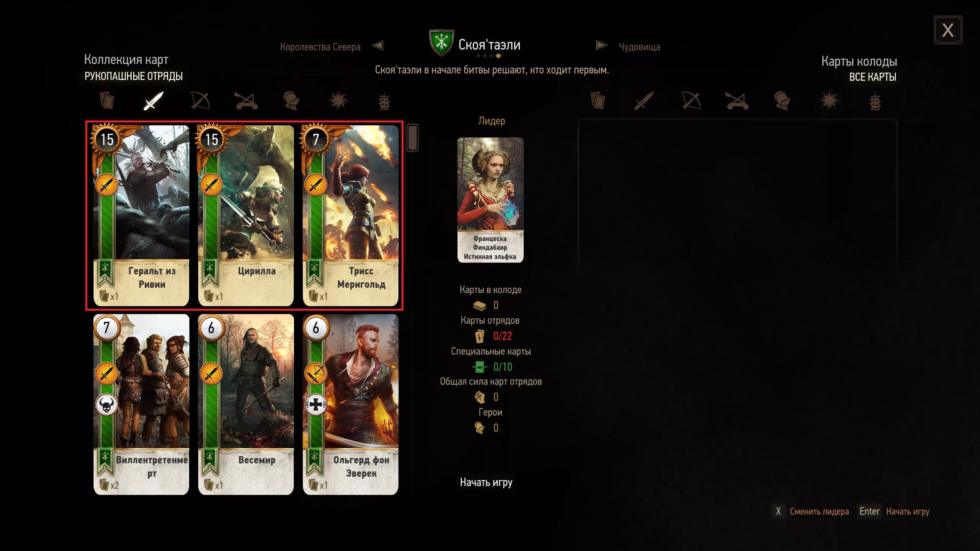The height and width of the screenshot is (551, 980).
Task: Select ranged bow filter in deck cards
Action: point(691,101)
